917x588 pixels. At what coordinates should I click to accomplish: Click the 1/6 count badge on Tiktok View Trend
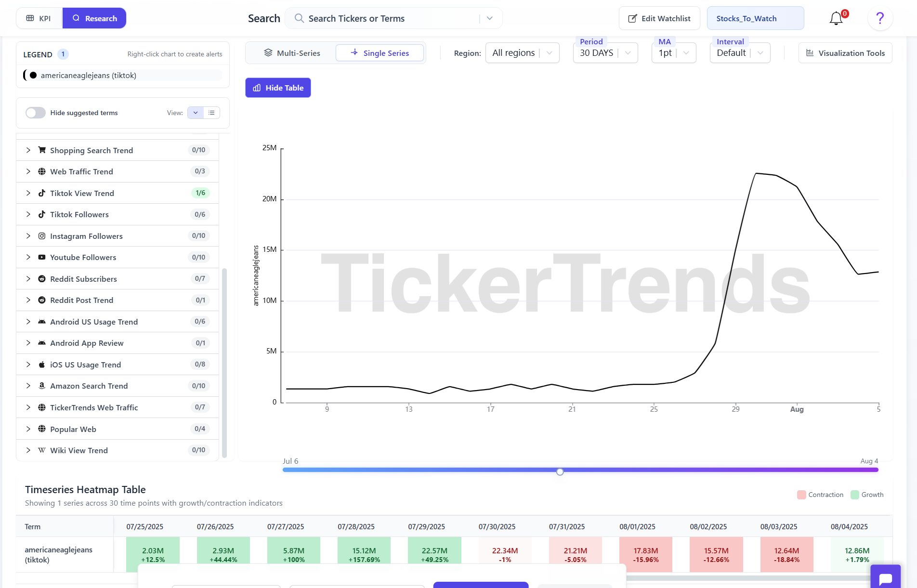(200, 193)
